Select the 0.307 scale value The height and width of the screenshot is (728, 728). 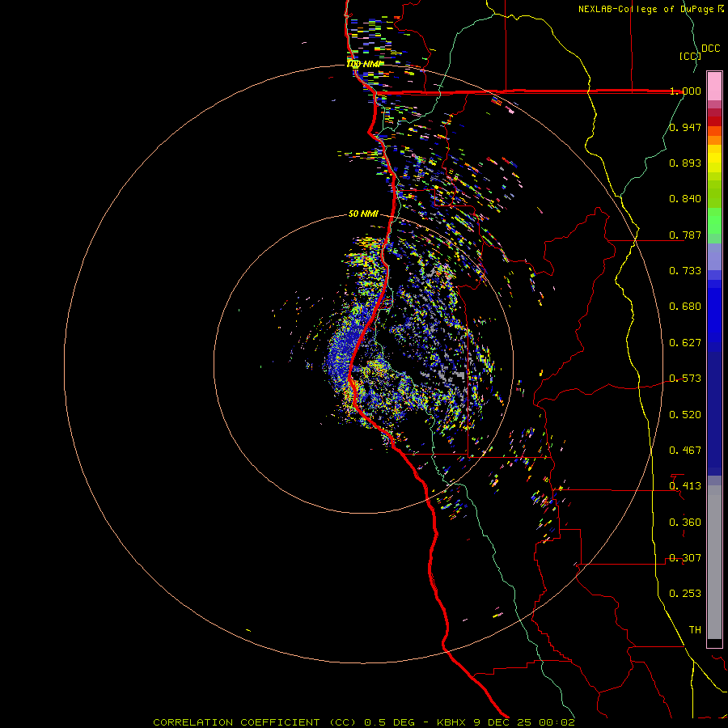tap(685, 558)
